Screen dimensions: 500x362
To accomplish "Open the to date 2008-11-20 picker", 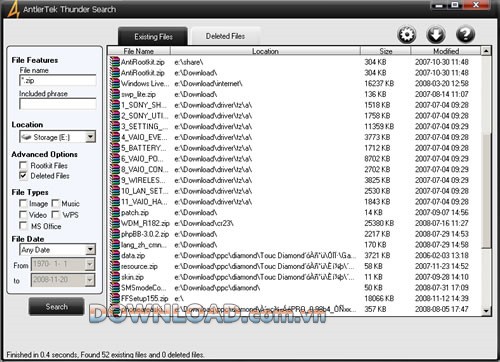I will (x=90, y=280).
